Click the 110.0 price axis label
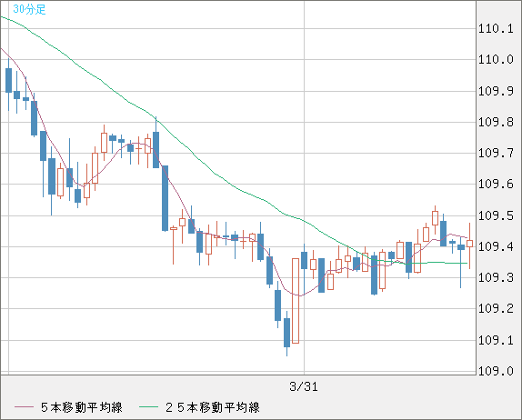This screenshot has height=420, width=522. tap(496, 60)
